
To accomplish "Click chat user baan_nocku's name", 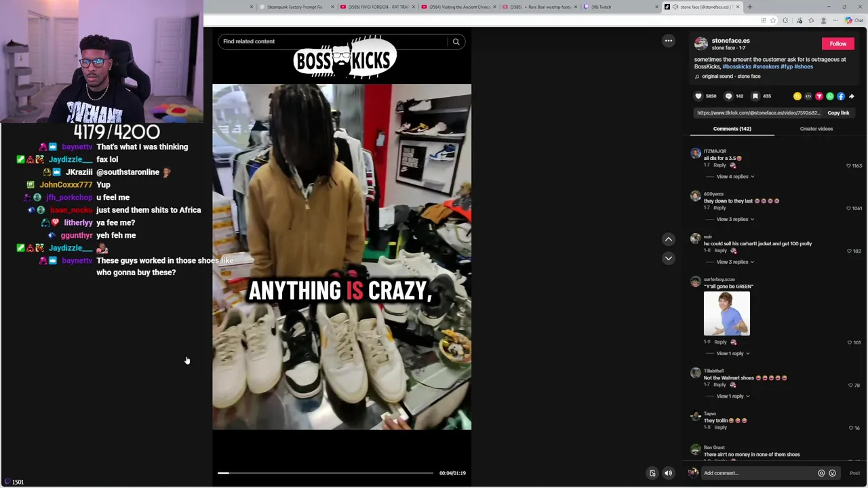I will coord(71,210).
